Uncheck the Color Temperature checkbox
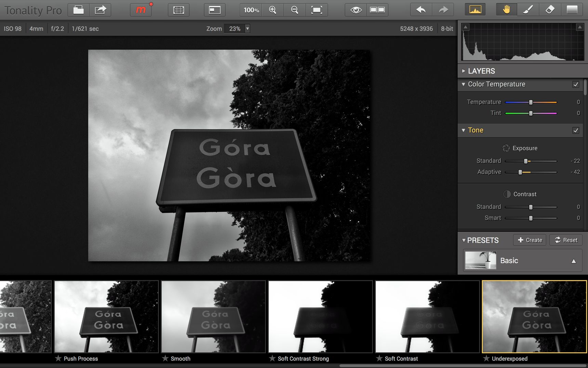Screen dimensions: 588x368 pos(576,84)
